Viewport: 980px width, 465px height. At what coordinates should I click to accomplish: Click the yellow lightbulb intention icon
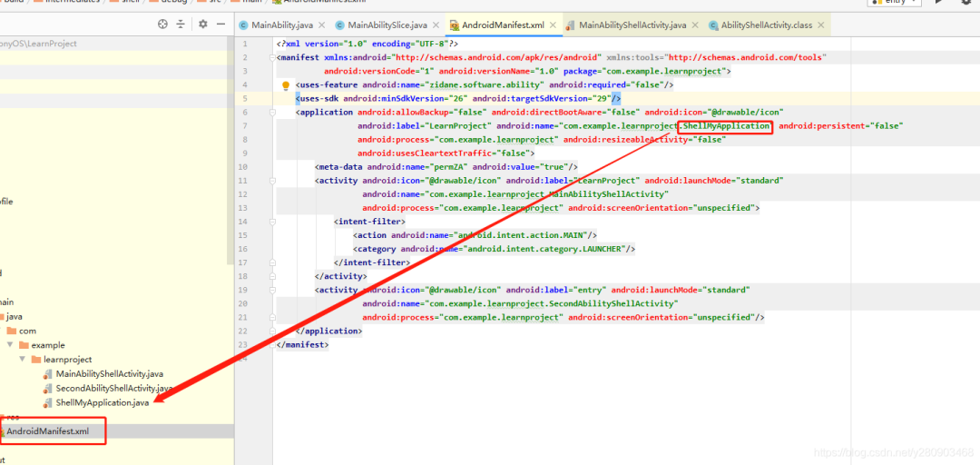tap(286, 85)
